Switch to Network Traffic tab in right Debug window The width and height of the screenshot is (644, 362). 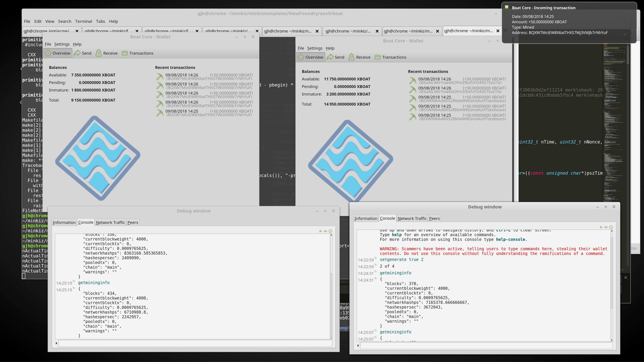click(x=412, y=219)
